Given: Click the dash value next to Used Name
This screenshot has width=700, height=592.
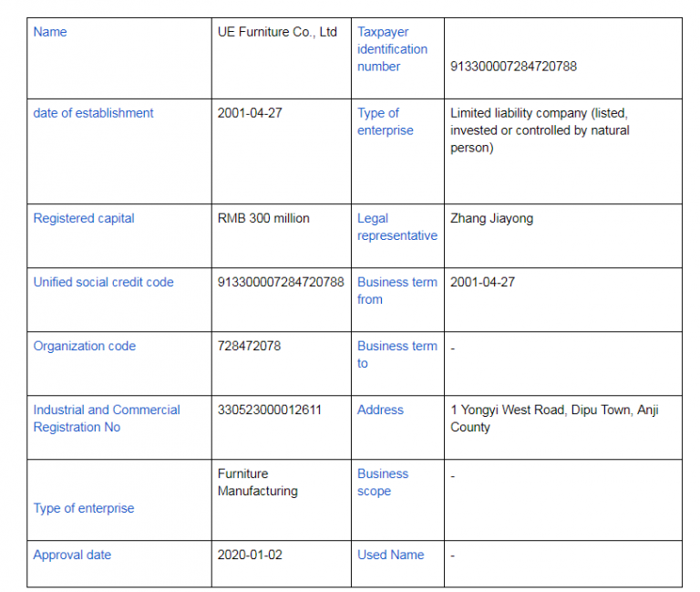Looking at the screenshot, I should pyautogui.click(x=453, y=556).
